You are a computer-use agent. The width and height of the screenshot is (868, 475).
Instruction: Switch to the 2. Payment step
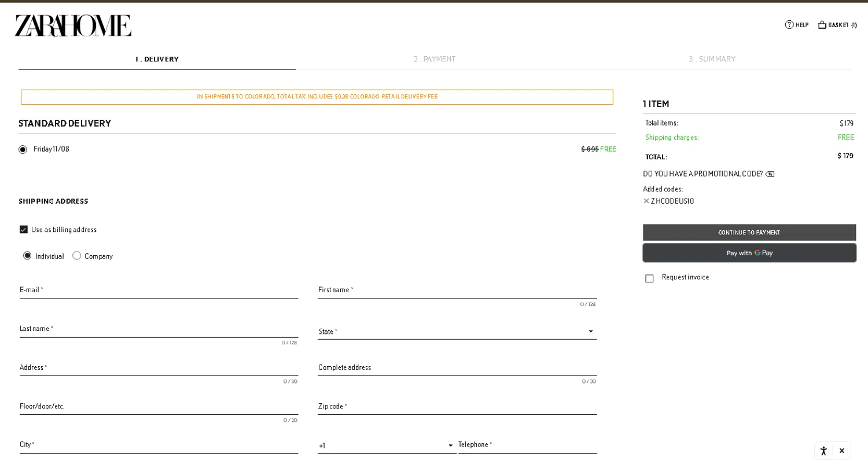[x=434, y=59]
